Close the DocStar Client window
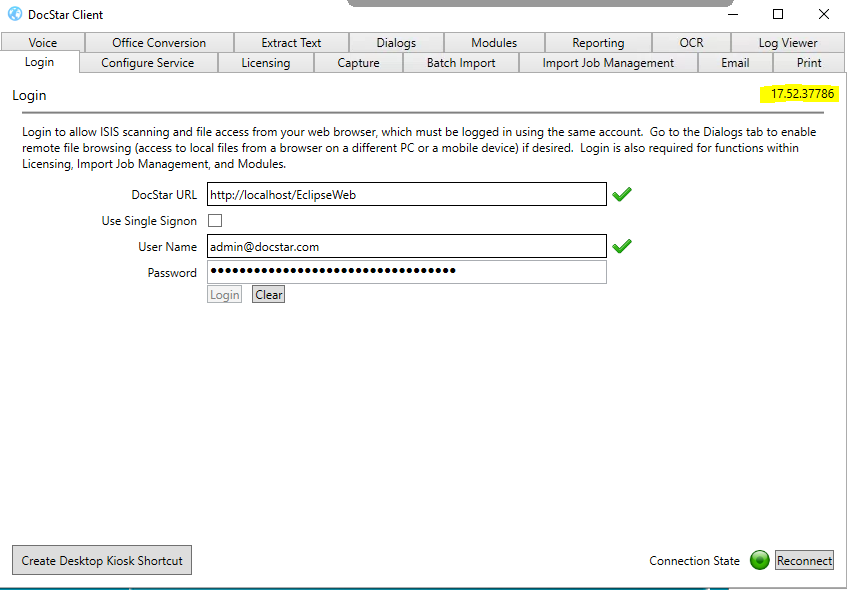847x590 pixels. 824,14
